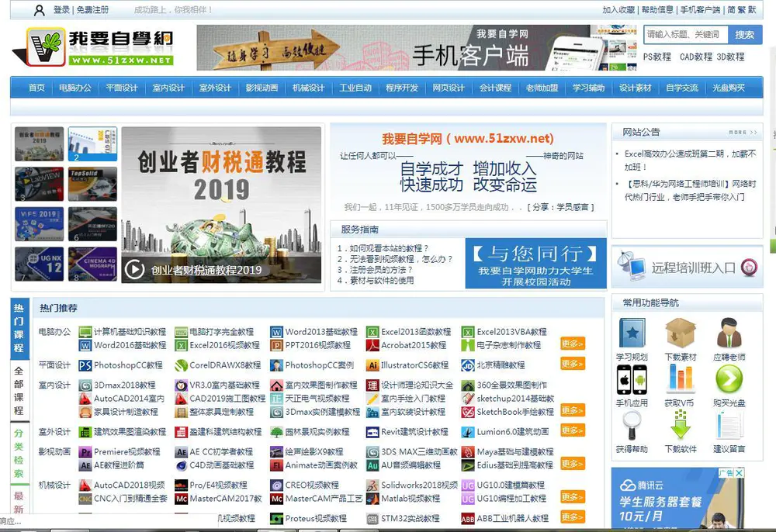Click the AU音频编辑教程 Au icon
The width and height of the screenshot is (776, 532).
coord(372,465)
